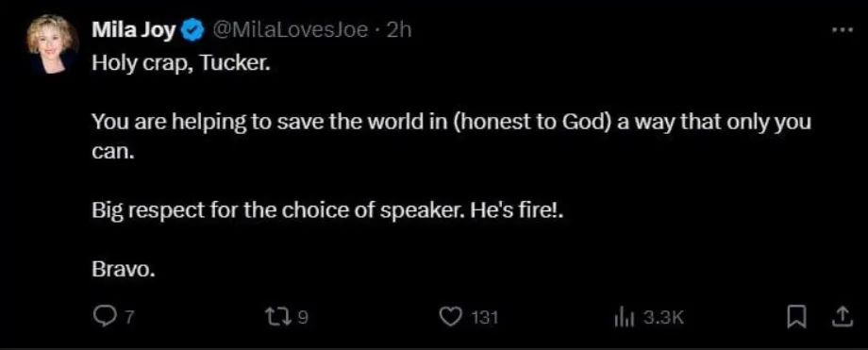868x350 pixels.
Task: Open tweet by clicking 'Holy crap, Tucker.' text
Action: (x=181, y=64)
